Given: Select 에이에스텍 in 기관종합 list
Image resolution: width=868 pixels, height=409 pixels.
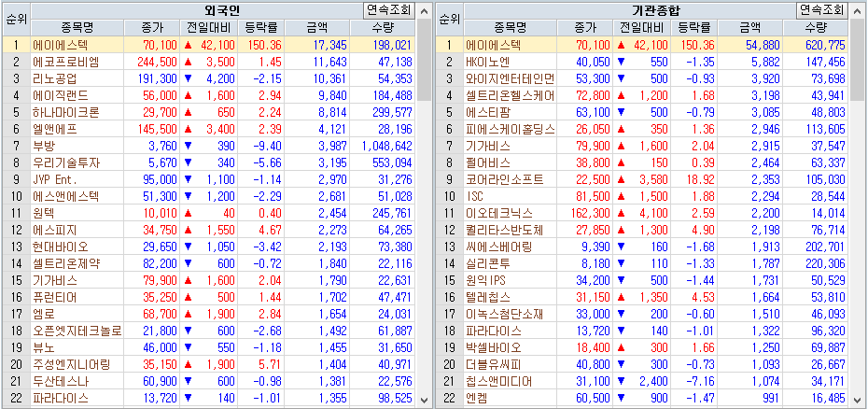Looking at the screenshot, I should coord(642,45).
